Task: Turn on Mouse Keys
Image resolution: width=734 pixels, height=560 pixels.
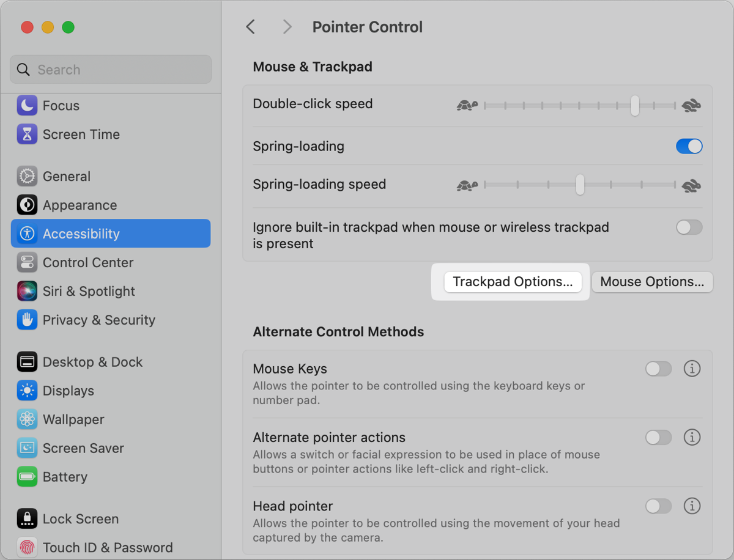Action: [658, 369]
